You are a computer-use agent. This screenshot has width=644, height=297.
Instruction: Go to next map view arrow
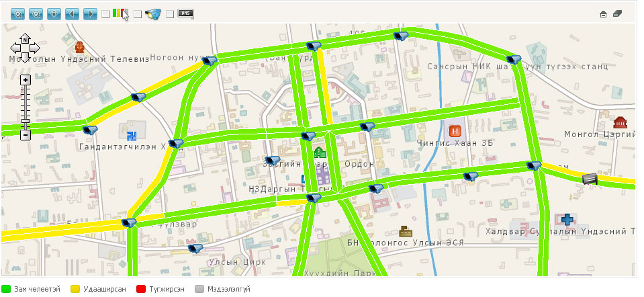tap(90, 14)
